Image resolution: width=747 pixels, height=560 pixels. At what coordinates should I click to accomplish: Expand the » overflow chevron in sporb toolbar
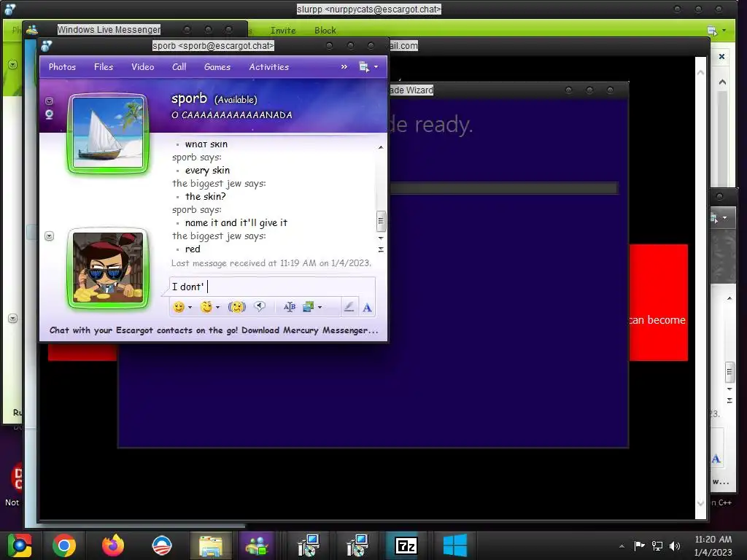point(344,67)
